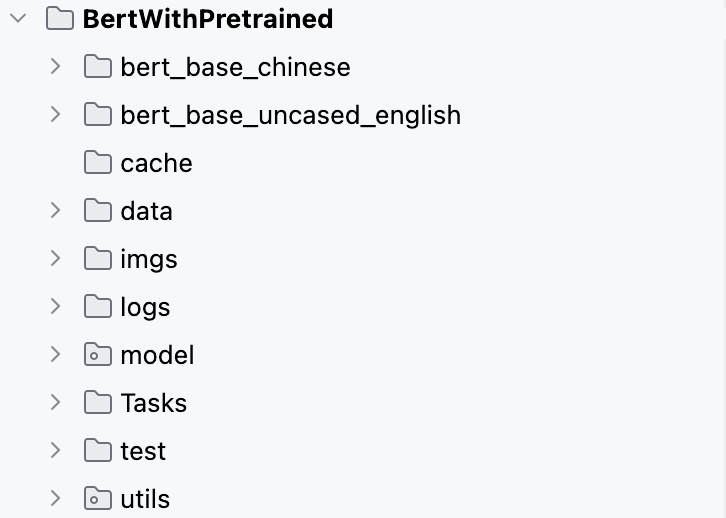The image size is (726, 518).
Task: Expand the test folder chevron
Action: [56, 450]
